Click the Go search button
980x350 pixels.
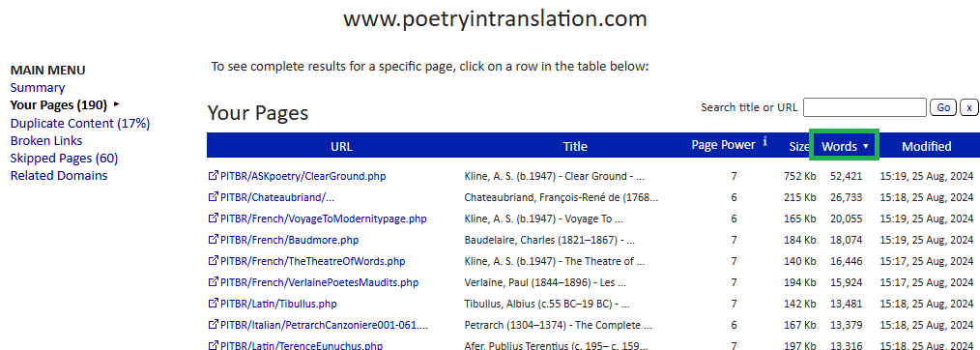click(943, 107)
